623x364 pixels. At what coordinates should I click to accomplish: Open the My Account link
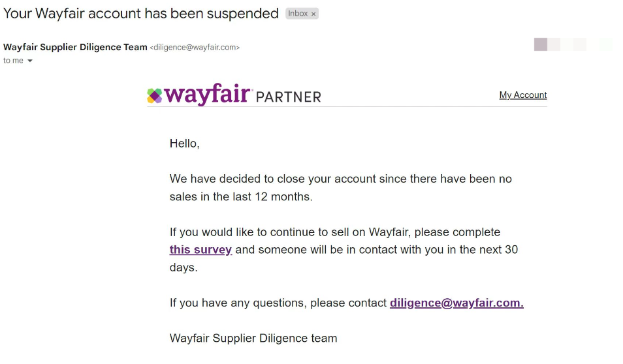(523, 95)
